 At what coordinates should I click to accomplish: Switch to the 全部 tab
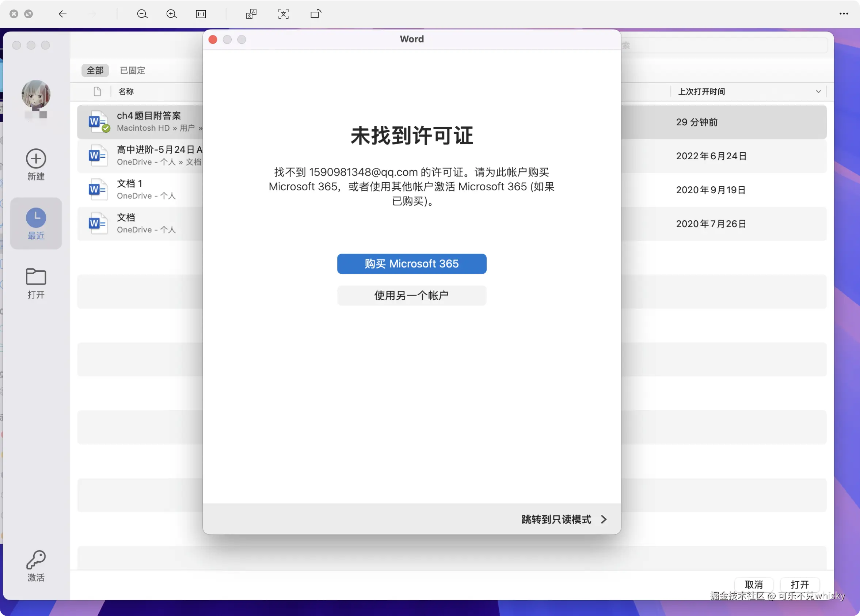click(x=95, y=71)
